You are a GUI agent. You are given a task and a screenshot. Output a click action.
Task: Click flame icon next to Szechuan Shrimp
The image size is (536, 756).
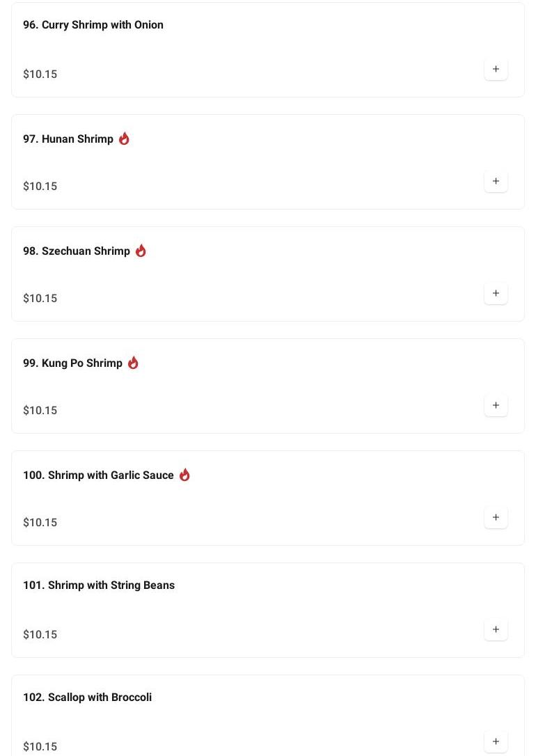141,251
